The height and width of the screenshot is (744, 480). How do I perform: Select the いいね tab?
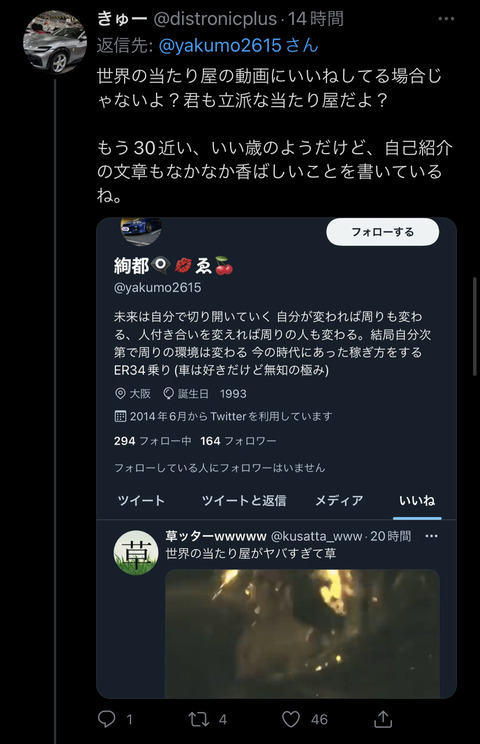tap(417, 501)
